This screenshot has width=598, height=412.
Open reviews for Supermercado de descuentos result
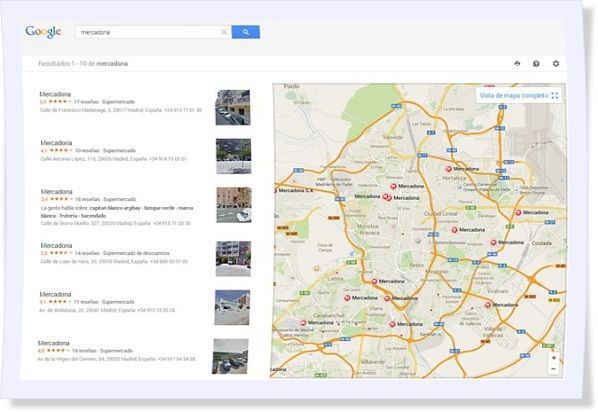click(x=87, y=253)
